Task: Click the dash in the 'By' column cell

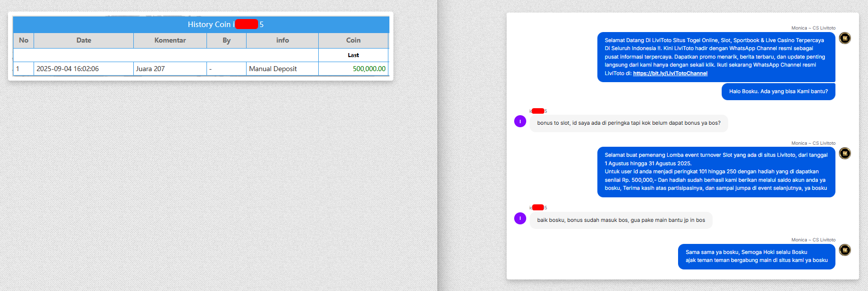Action: tap(227, 69)
